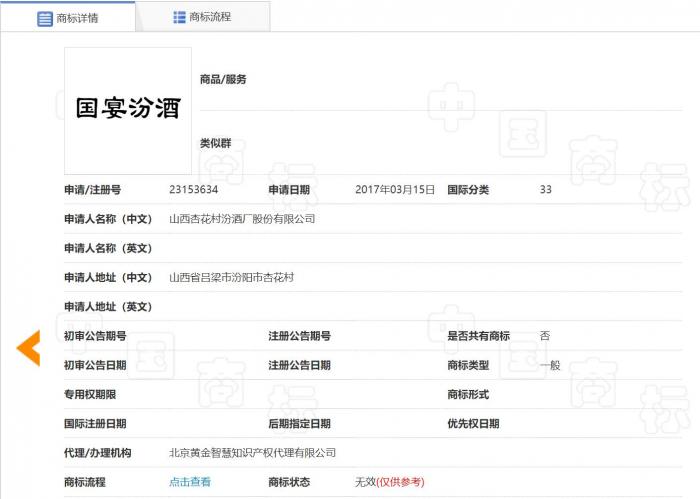700x499 pixels.
Task: Click the 商标详情 list icon
Action: tap(45, 19)
